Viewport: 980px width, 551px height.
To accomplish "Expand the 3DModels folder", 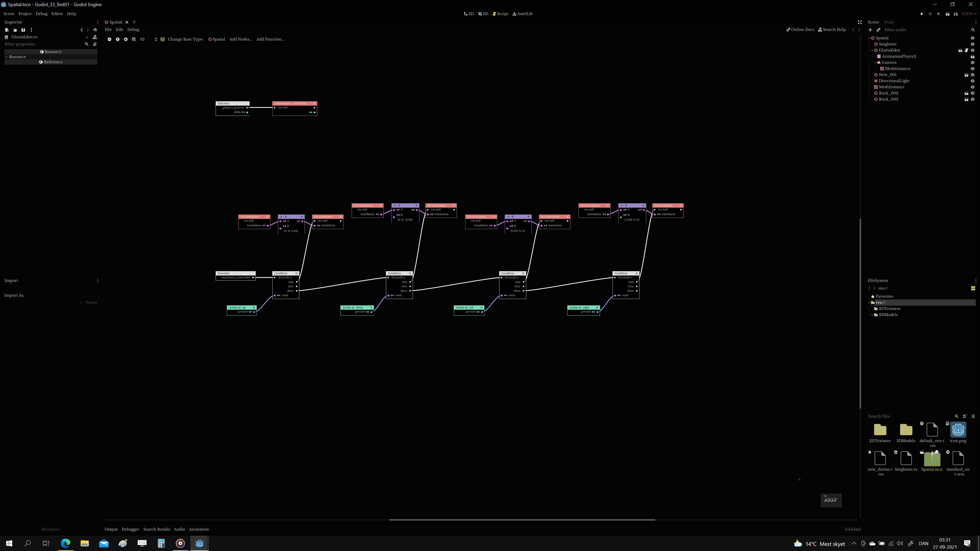I will tap(872, 315).
